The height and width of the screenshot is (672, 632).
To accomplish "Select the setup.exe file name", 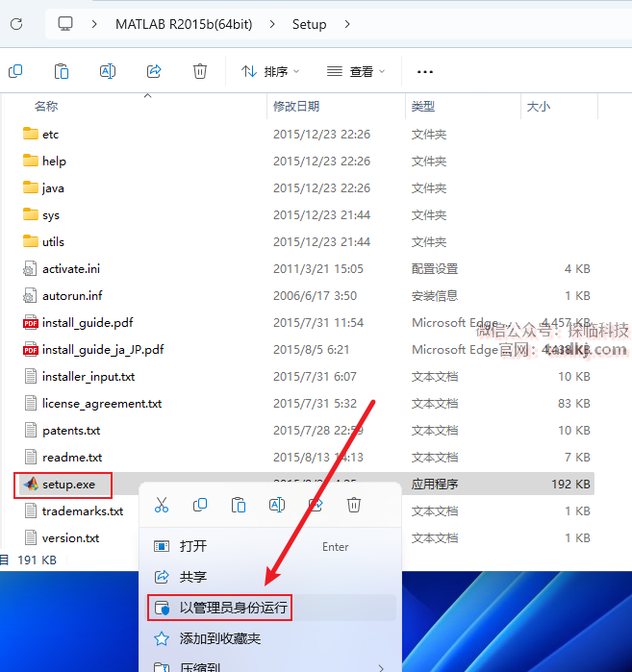I will (68, 485).
